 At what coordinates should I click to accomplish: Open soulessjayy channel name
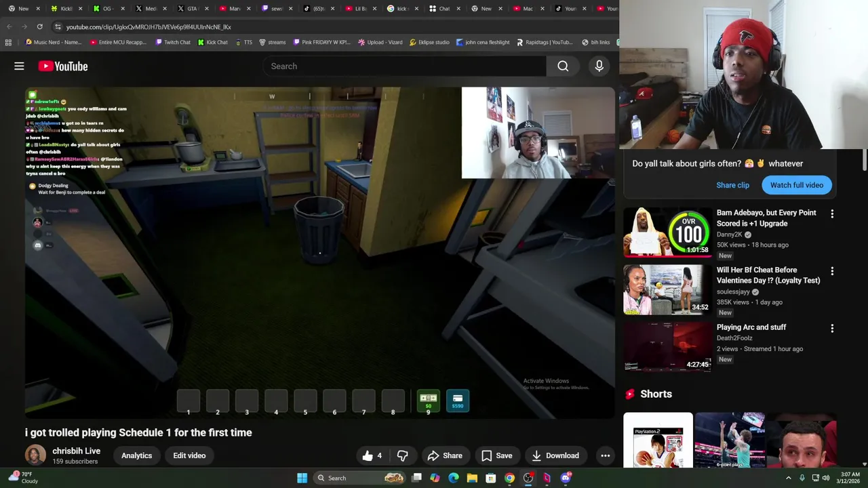point(733,291)
